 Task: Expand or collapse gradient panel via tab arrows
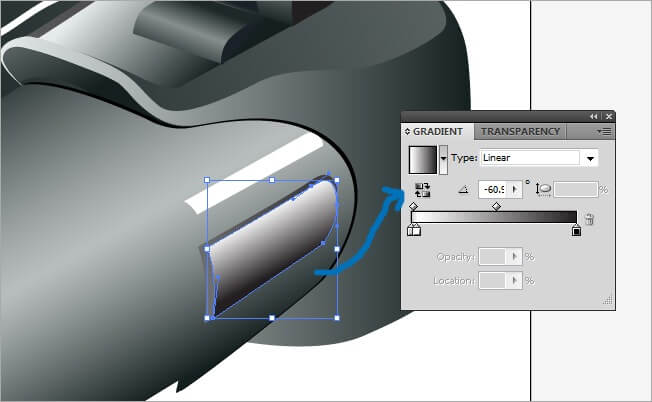tap(407, 131)
